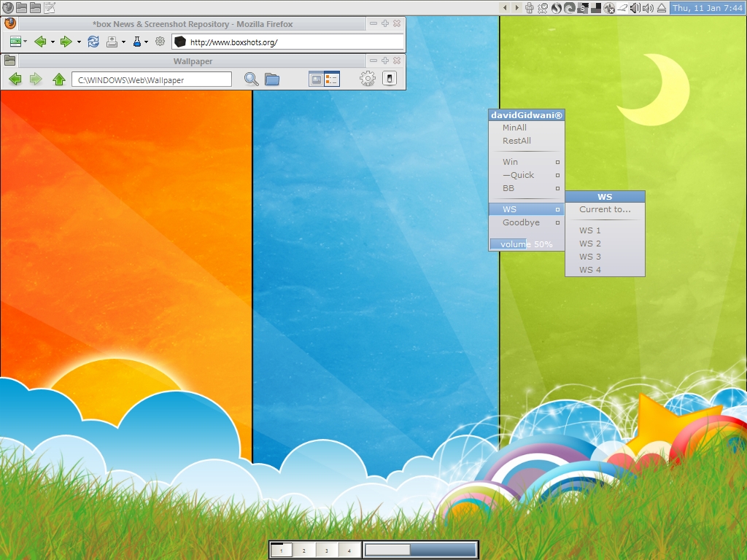Click the second speaker tray icon
This screenshot has height=560, width=747.
pos(648,7)
